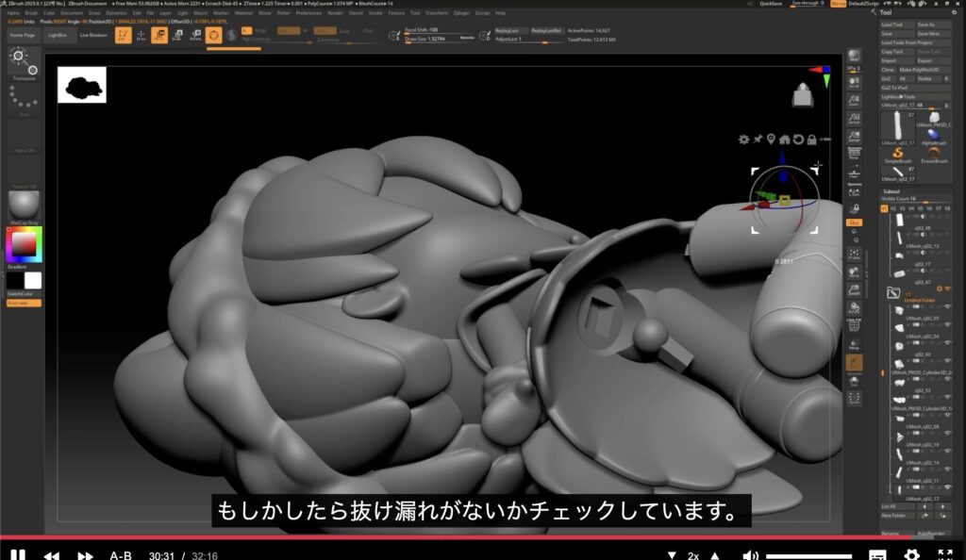Screen dimensions: 966x560
Task: Select the AlphaBrush tool icon
Action: coord(934,136)
